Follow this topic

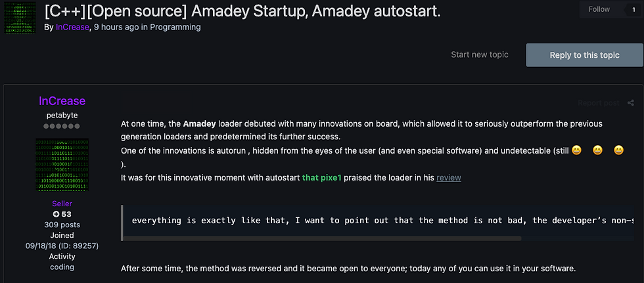click(599, 9)
